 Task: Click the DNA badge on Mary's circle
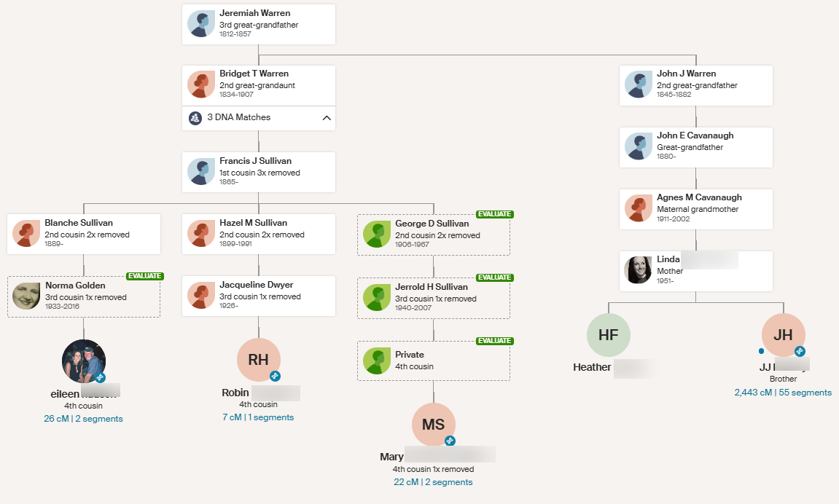(450, 441)
